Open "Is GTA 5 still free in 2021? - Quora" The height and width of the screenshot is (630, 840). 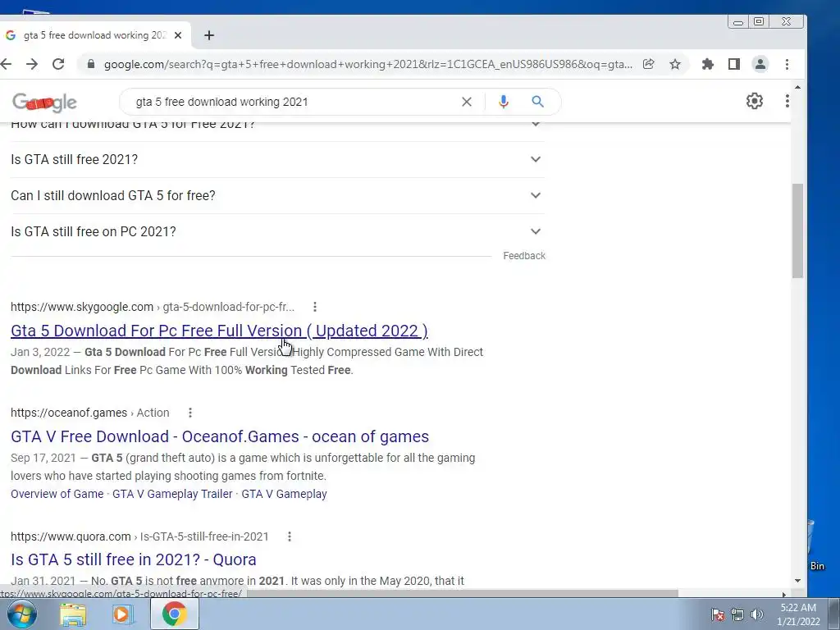click(134, 559)
